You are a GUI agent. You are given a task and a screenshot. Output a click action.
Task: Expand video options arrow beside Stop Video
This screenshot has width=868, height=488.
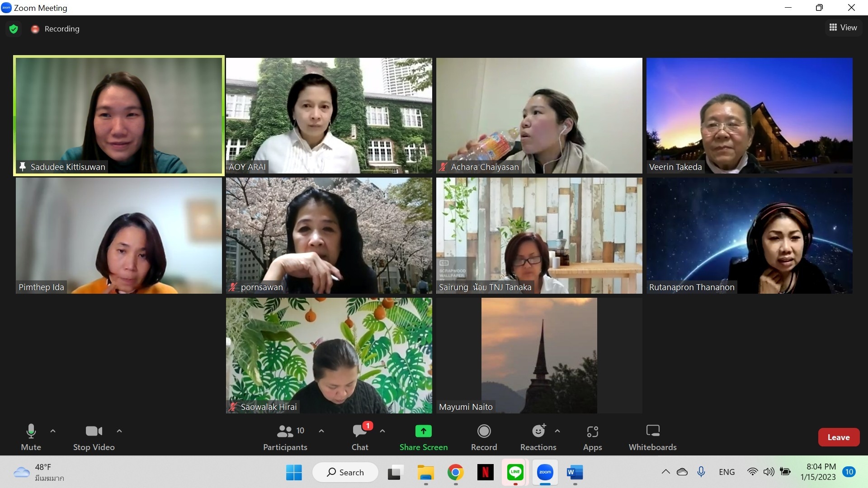point(119,431)
